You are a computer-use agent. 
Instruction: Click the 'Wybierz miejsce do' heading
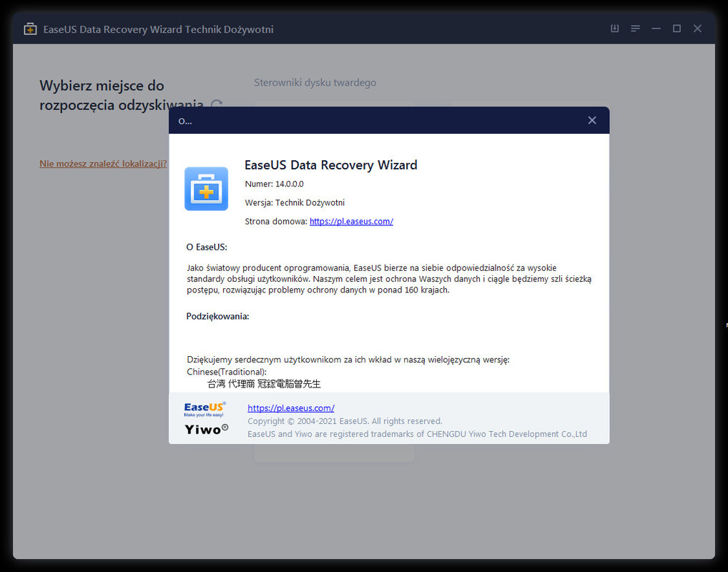click(102, 86)
